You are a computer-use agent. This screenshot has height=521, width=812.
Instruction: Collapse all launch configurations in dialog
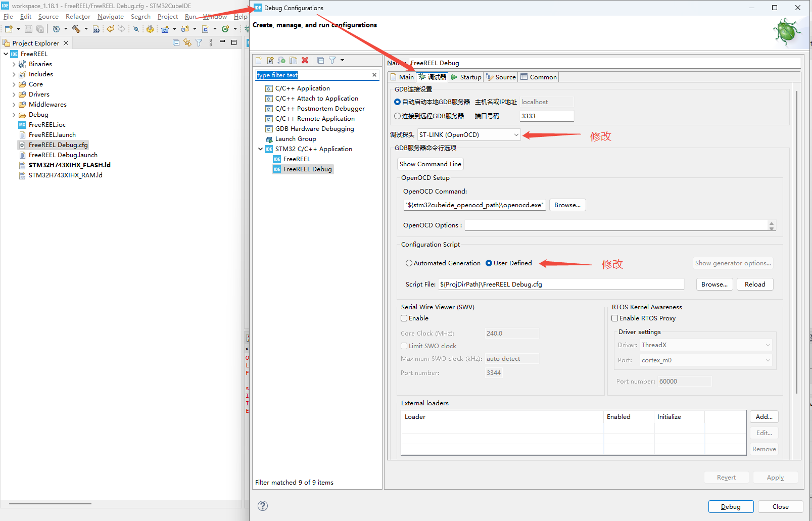tap(321, 61)
